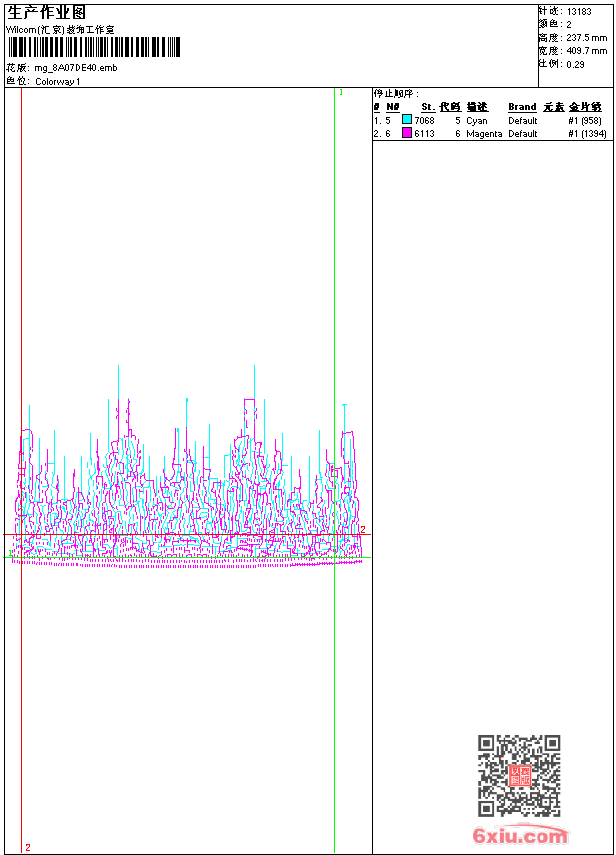Click the barcode under the Wilcom studio name

pos(93,47)
